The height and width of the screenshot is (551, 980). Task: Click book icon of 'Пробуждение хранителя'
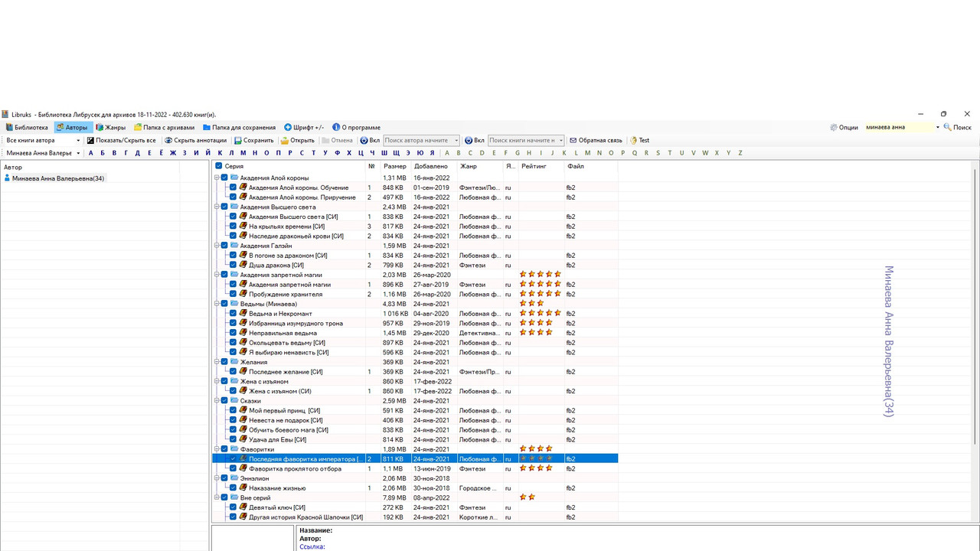tap(243, 294)
